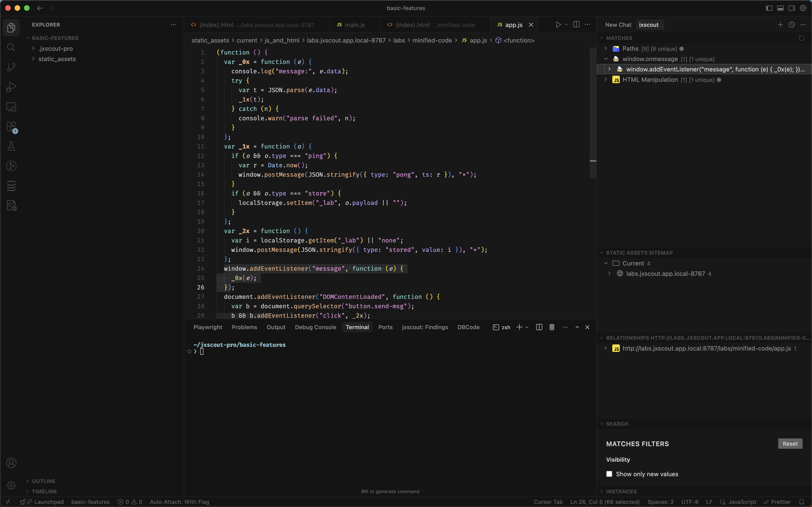Click minimap slider in editor
Screen dimensions: 812x507
click(x=593, y=113)
